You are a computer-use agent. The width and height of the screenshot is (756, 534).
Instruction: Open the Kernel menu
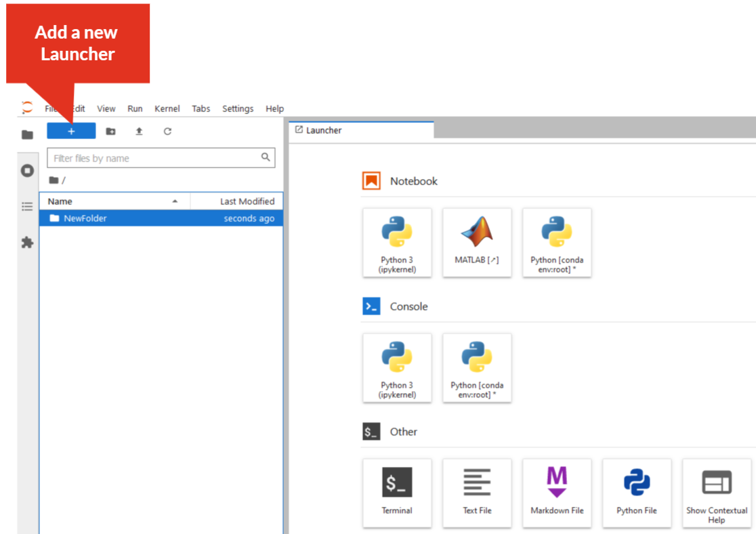(167, 108)
